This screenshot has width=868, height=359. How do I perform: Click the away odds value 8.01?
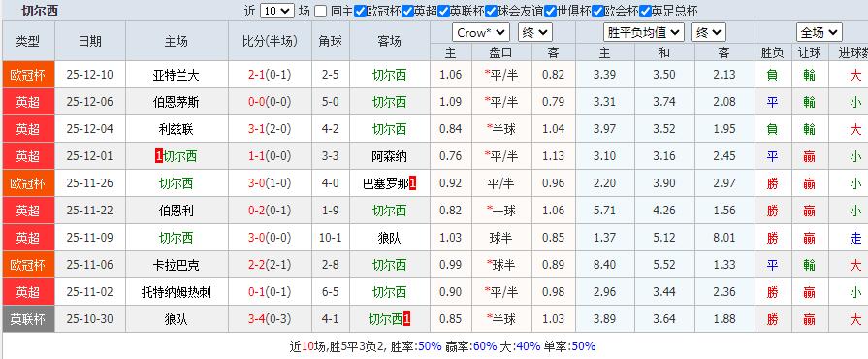click(724, 238)
